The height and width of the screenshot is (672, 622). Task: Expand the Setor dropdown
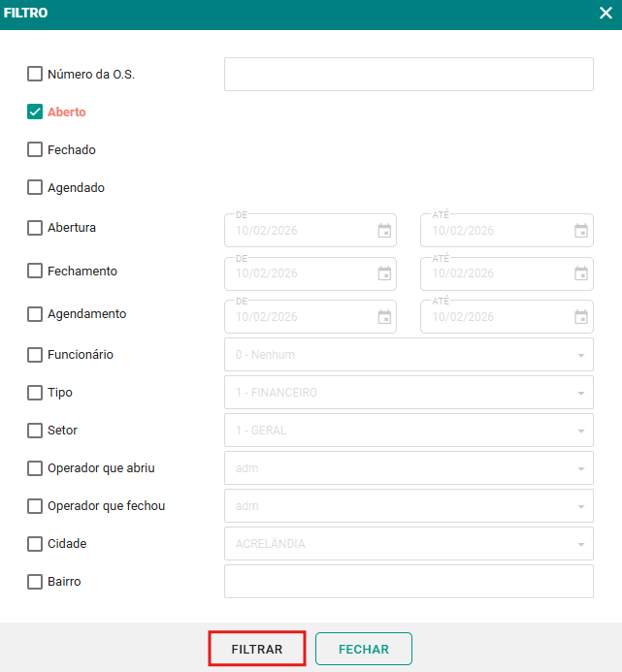409,431
